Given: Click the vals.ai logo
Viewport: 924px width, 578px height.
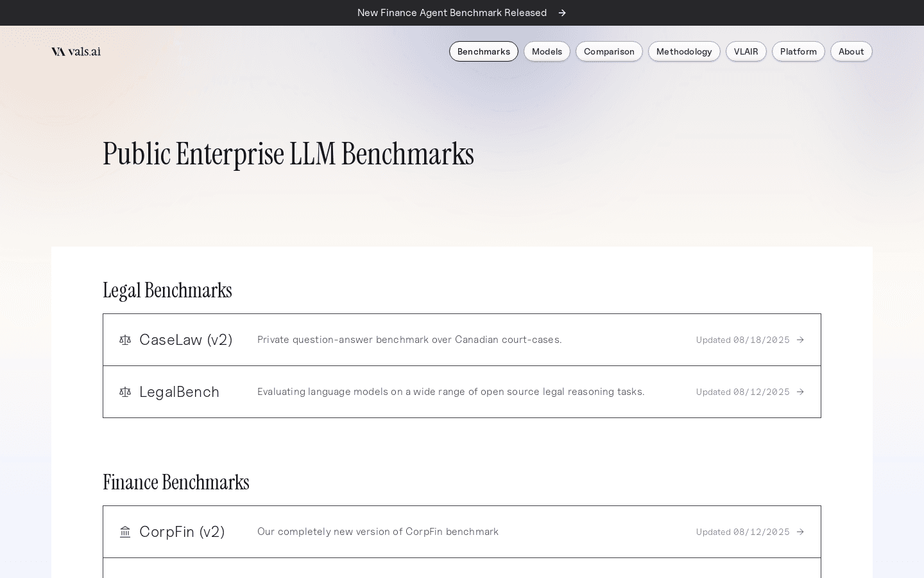Looking at the screenshot, I should pos(76,51).
